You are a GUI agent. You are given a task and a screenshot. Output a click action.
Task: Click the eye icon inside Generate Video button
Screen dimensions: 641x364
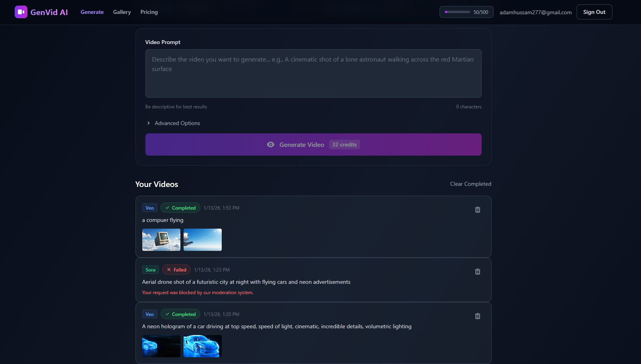point(271,144)
